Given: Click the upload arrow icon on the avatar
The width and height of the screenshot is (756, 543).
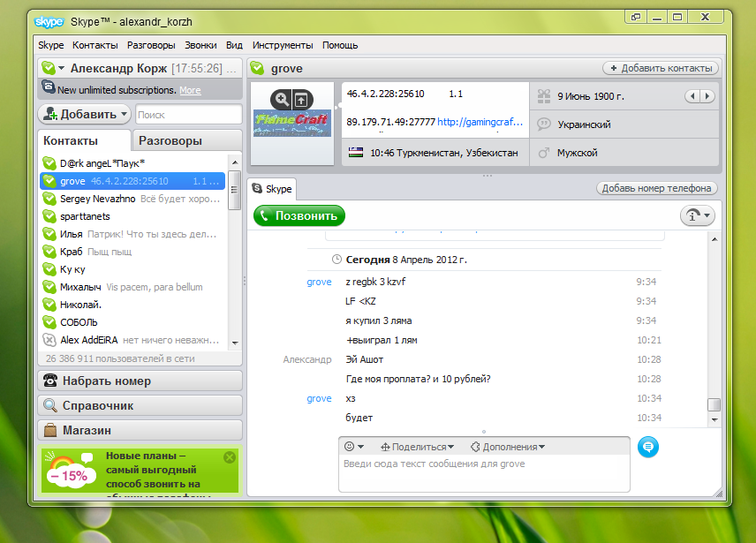Looking at the screenshot, I should [301, 100].
